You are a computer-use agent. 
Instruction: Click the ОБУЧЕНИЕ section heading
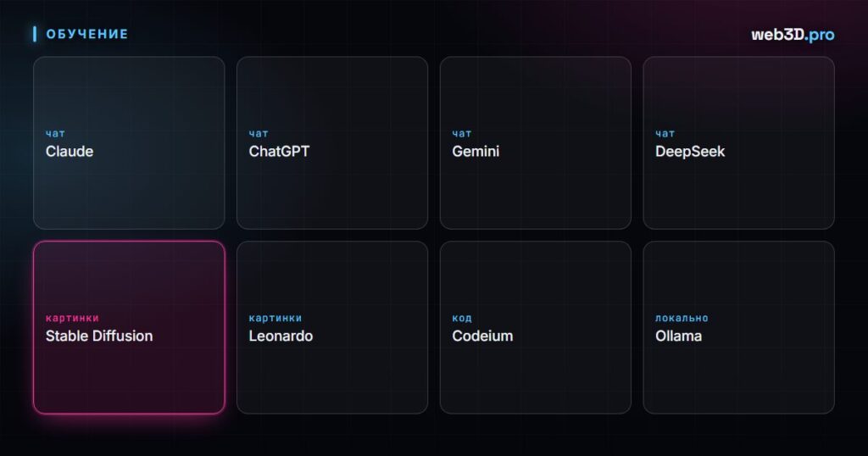point(87,34)
